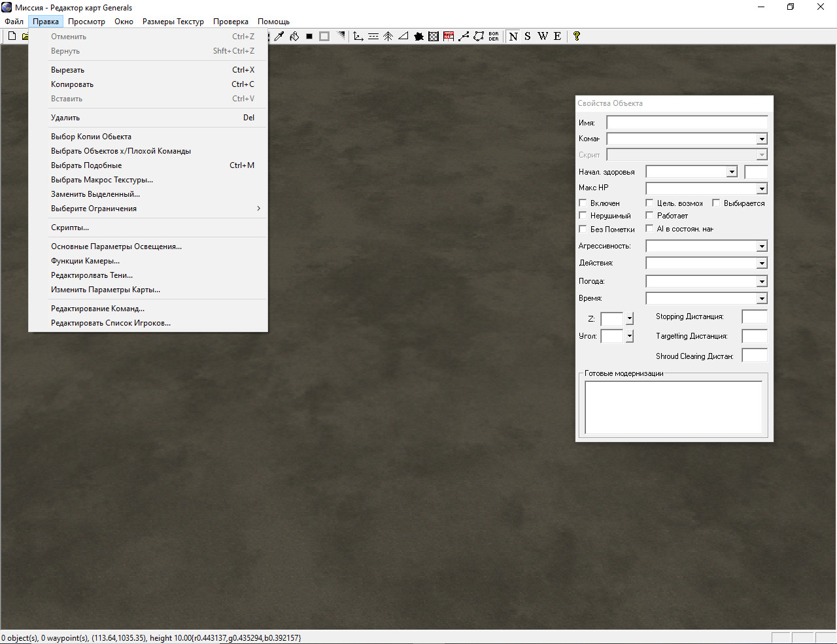Select the ramp triangle tool icon
The height and width of the screenshot is (644, 837).
tap(403, 37)
